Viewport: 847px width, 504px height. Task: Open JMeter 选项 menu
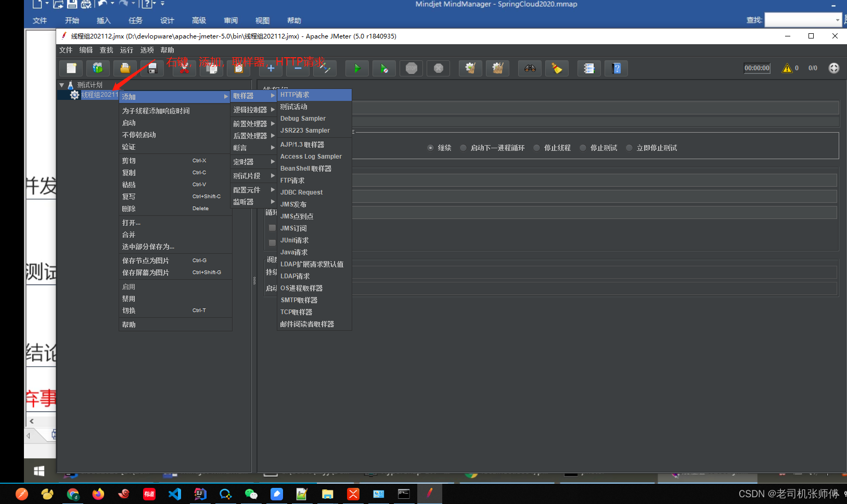[x=147, y=50]
